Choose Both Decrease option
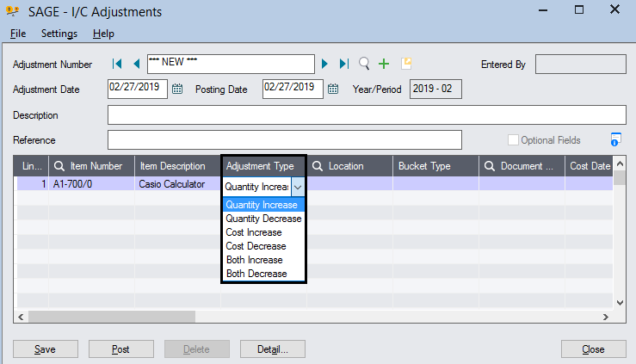This screenshot has width=636, height=364. 263,274
